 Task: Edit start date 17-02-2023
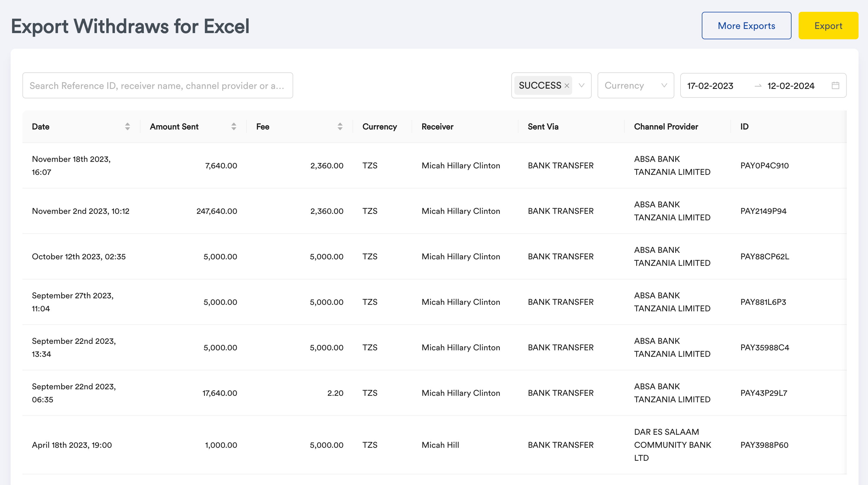pyautogui.click(x=710, y=86)
